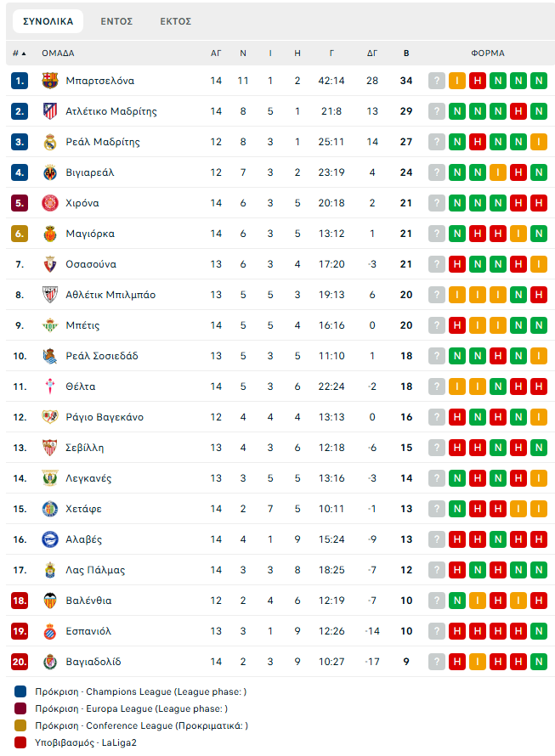Click the Alavés blue round logo
555x756 pixels.
coord(49,539)
